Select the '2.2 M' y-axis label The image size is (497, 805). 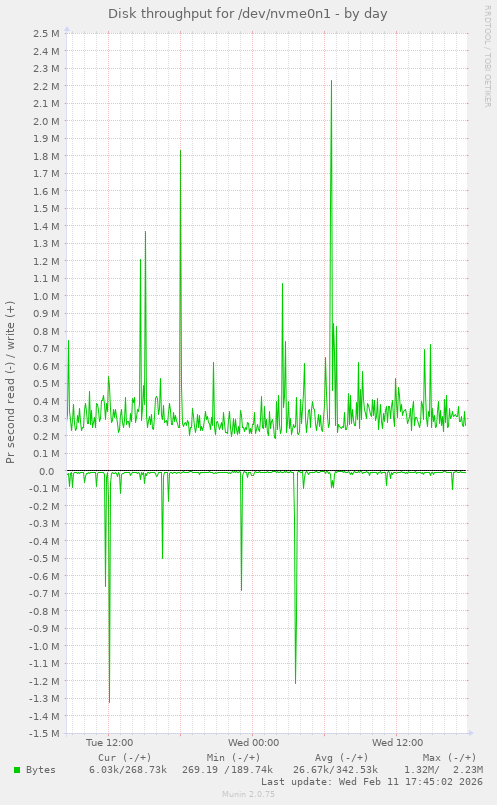(46, 86)
